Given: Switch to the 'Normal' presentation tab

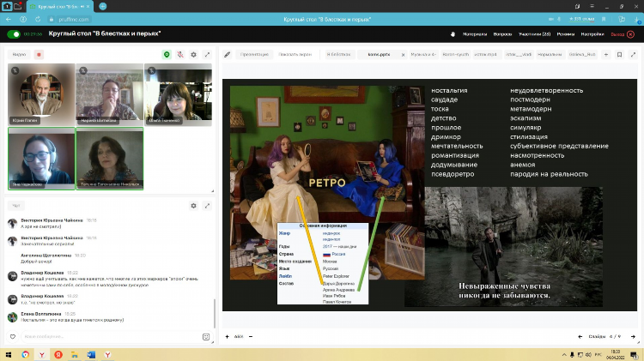Looking at the screenshot, I should pyautogui.click(x=550, y=54).
